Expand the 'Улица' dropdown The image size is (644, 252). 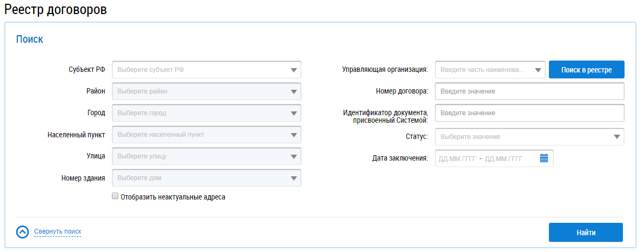tap(206, 156)
